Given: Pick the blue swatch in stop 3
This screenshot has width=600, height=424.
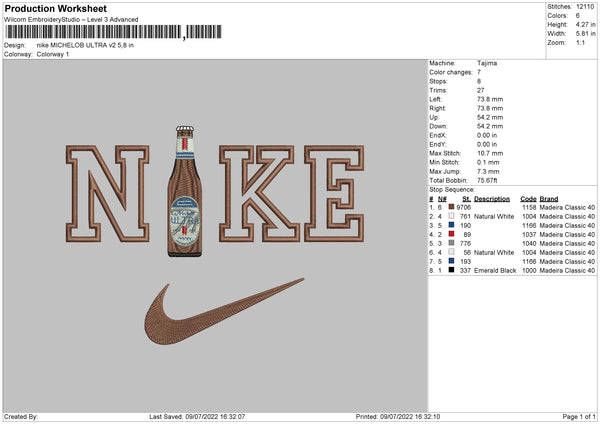Looking at the screenshot, I should (451, 225).
